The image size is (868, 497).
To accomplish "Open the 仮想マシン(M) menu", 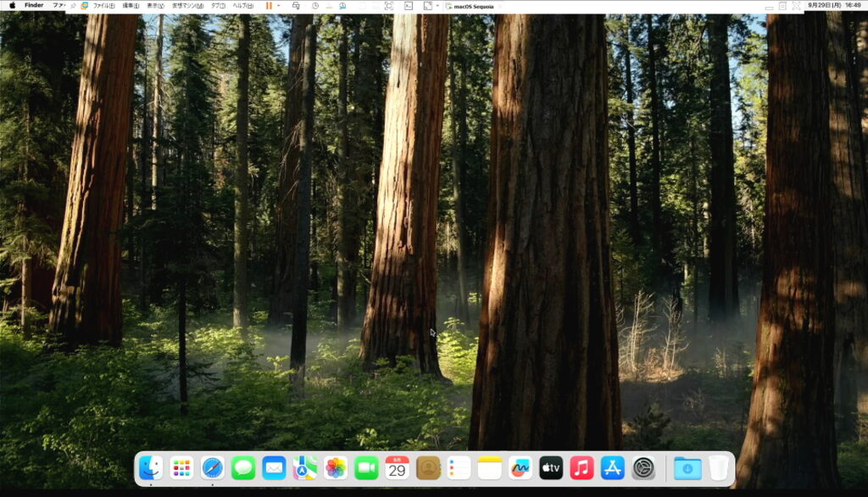I will pos(187,5).
